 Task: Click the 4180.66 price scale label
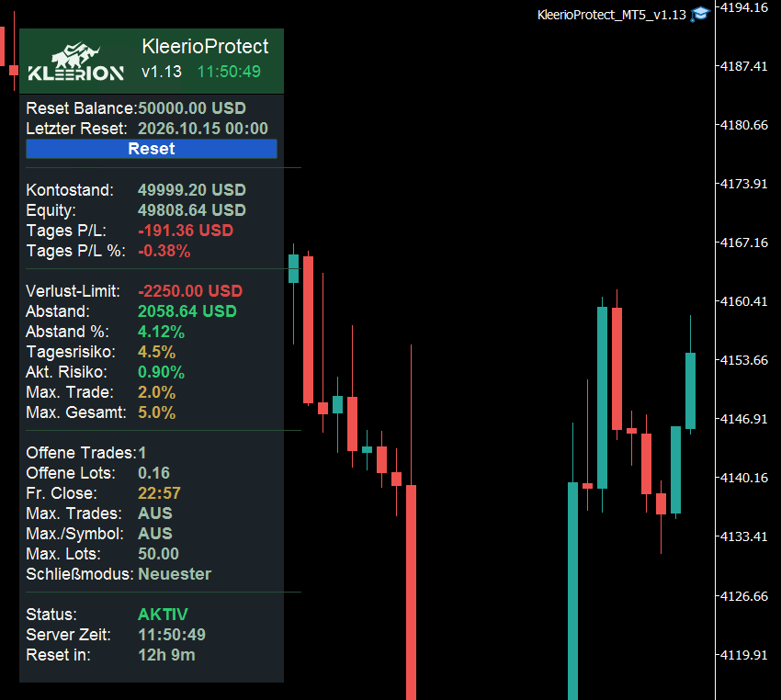click(x=744, y=125)
